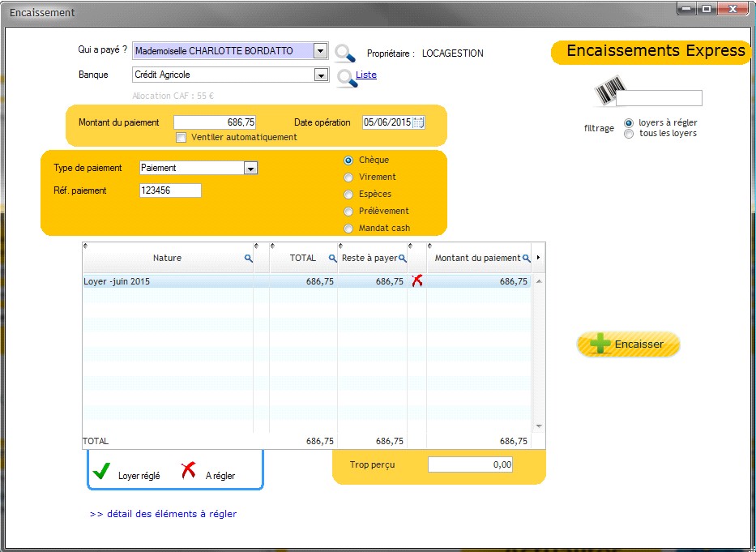Maximize the Encaissement window
Viewport: 756px width, 552px height.
[x=707, y=9]
